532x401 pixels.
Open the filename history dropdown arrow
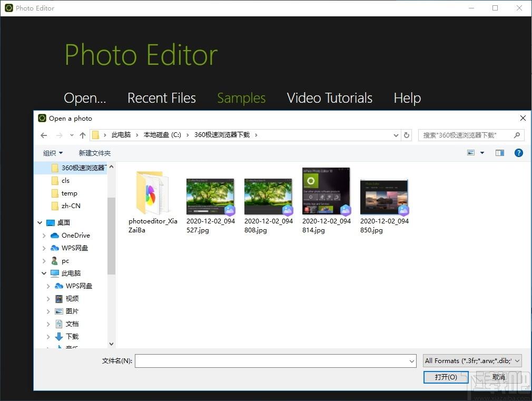[412, 361]
